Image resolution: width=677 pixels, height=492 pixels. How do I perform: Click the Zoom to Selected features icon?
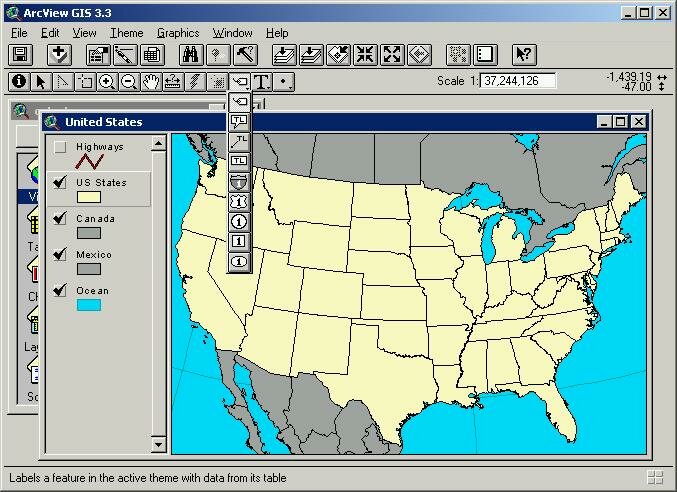338,55
